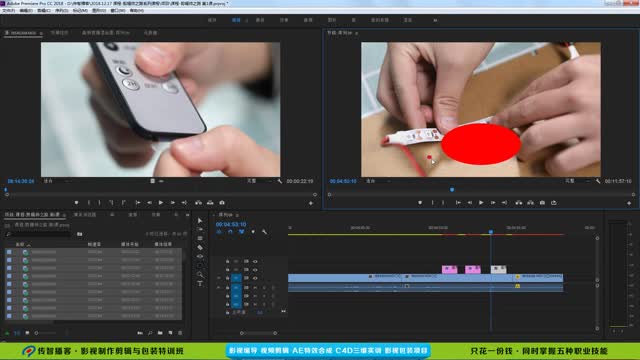Select the Type tool
This screenshot has height=360, width=640.
pos(200,283)
